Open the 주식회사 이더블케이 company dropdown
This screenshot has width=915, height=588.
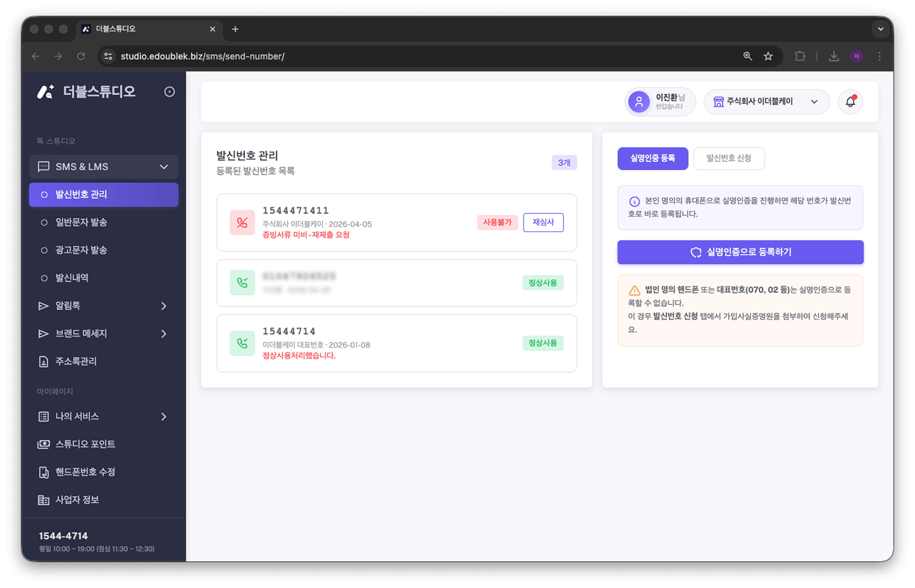click(766, 102)
